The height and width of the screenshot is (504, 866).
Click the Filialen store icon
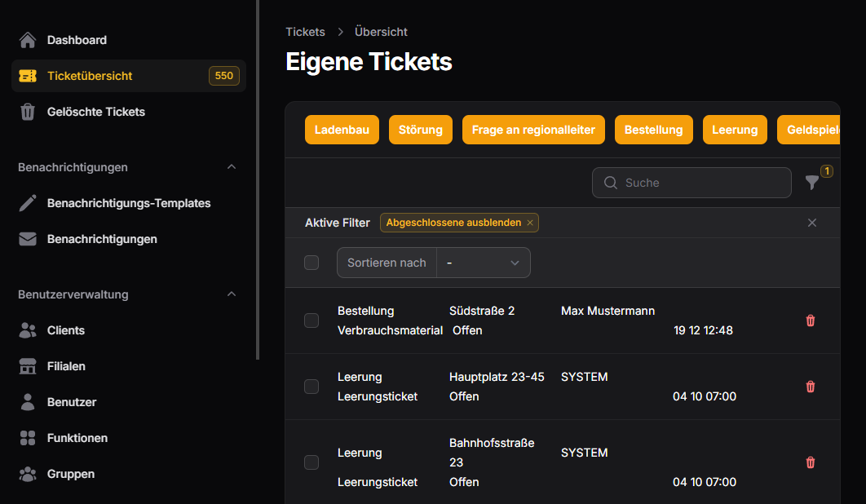click(x=28, y=366)
